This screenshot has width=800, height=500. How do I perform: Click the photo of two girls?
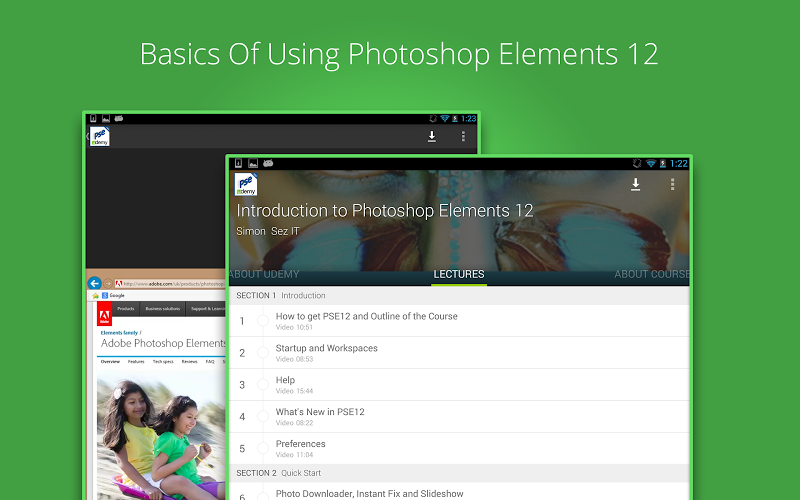[x=161, y=435]
